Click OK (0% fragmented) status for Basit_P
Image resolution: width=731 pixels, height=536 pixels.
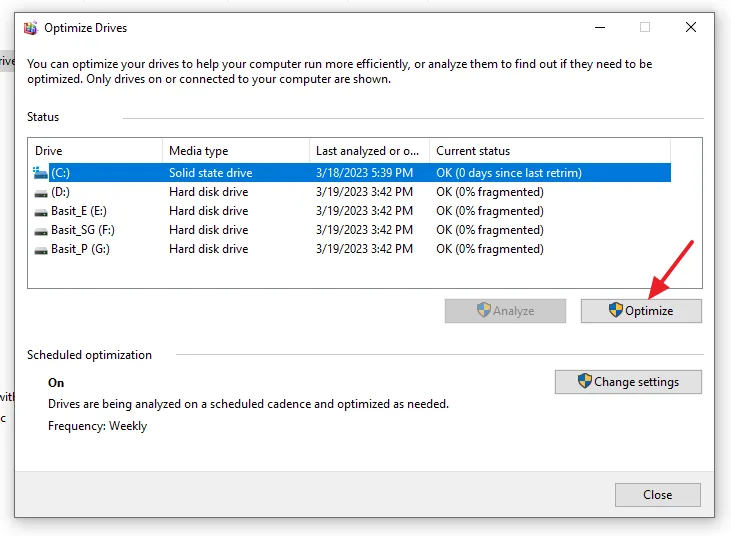490,249
